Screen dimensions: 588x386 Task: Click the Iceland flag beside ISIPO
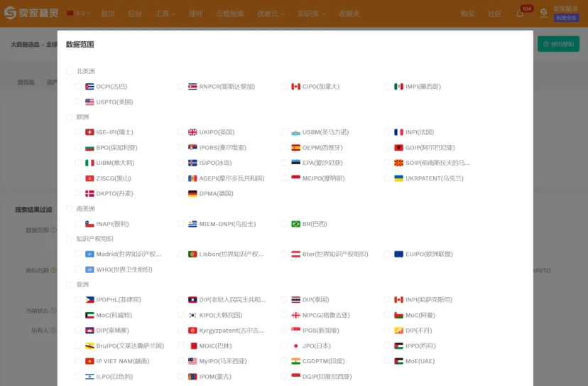192,163
